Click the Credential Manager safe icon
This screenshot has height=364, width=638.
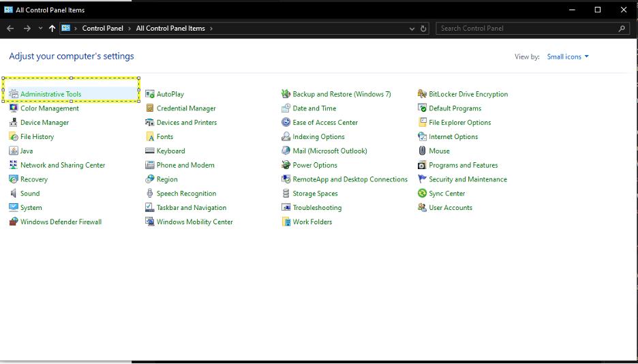pyautogui.click(x=150, y=108)
